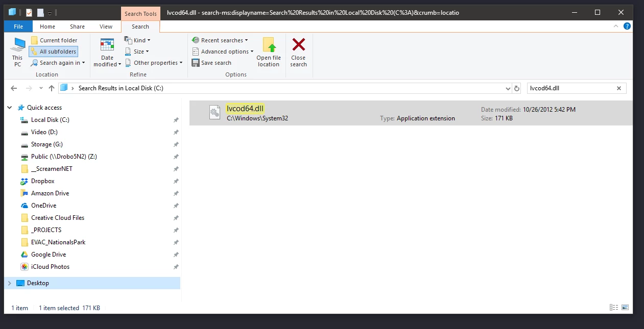644x329 pixels.
Task: Click the Forward navigation arrow
Action: (29, 88)
